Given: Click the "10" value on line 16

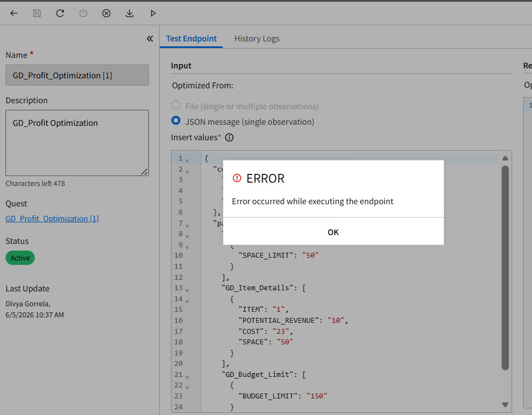Looking at the screenshot, I should [336, 320].
